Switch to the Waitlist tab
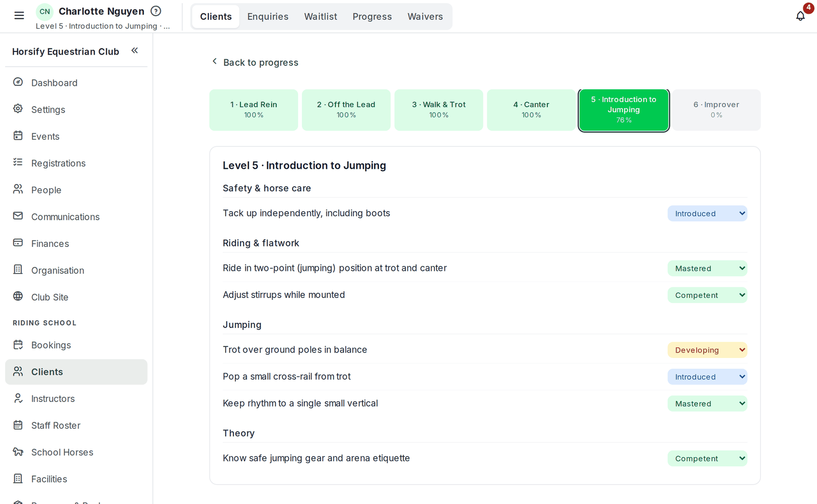The image size is (817, 504). (x=321, y=16)
